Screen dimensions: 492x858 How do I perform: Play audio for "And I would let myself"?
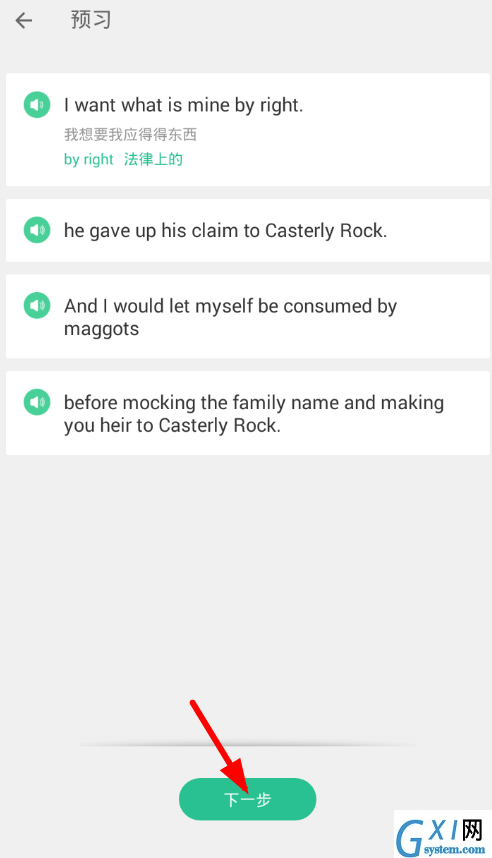click(x=37, y=305)
